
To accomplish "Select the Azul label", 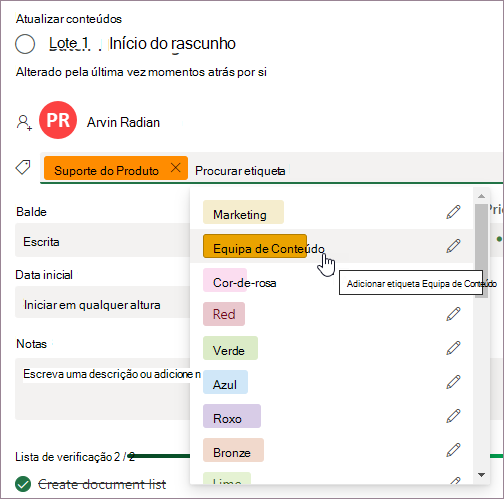I will (x=225, y=382).
